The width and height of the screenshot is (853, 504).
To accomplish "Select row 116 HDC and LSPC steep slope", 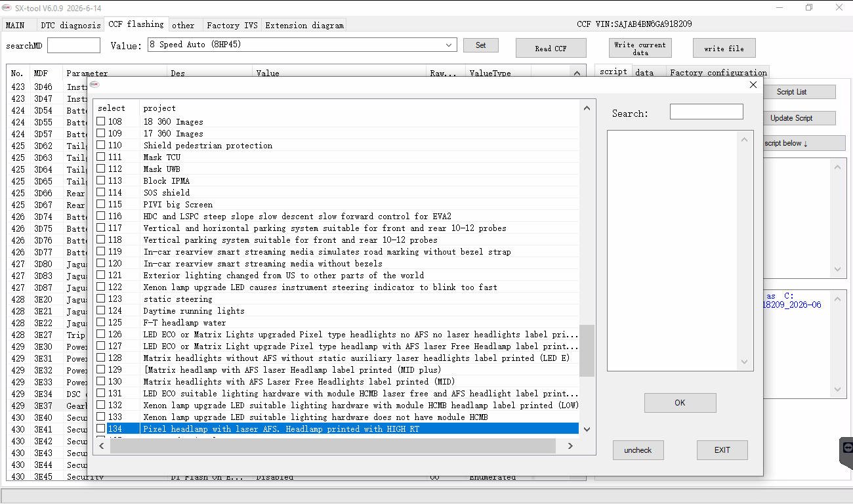I will click(337, 216).
